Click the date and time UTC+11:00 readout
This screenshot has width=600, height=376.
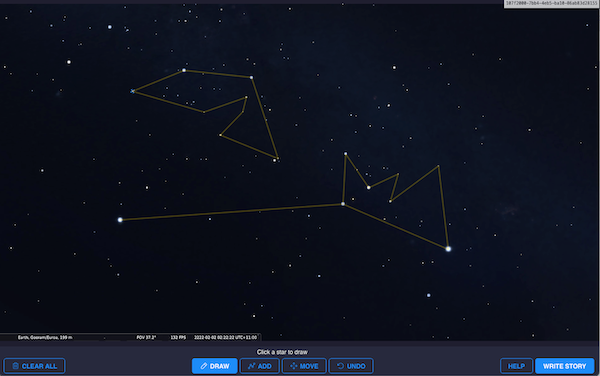225,337
